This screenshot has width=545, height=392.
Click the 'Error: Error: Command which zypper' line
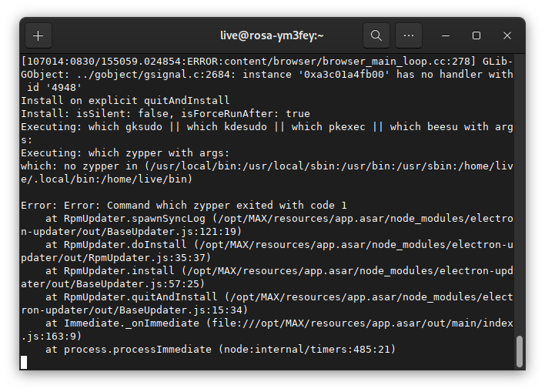coord(184,206)
